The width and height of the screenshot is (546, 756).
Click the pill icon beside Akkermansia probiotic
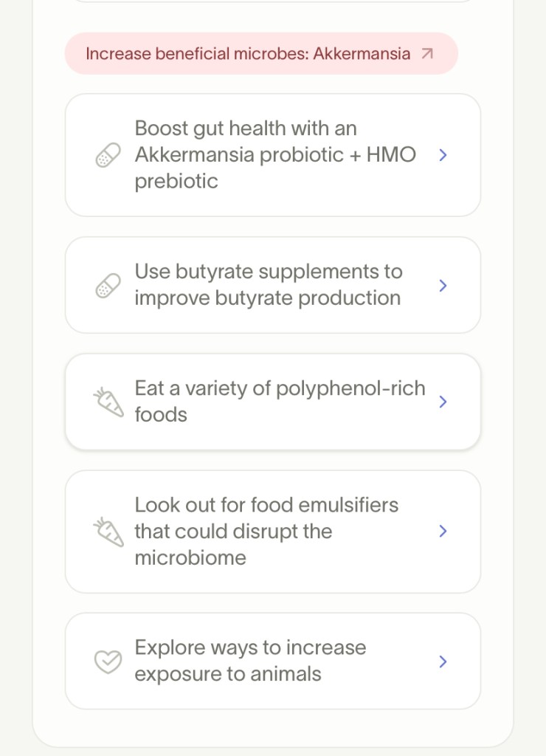(108, 155)
